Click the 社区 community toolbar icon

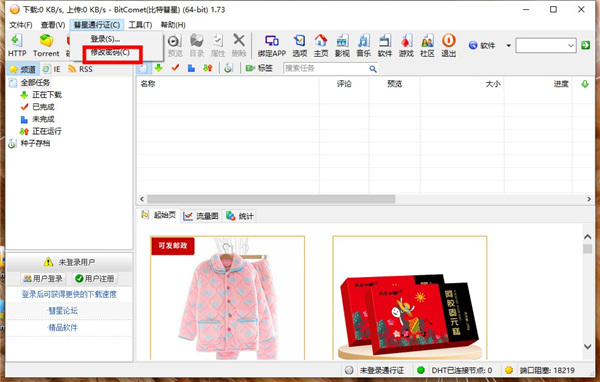tap(427, 45)
